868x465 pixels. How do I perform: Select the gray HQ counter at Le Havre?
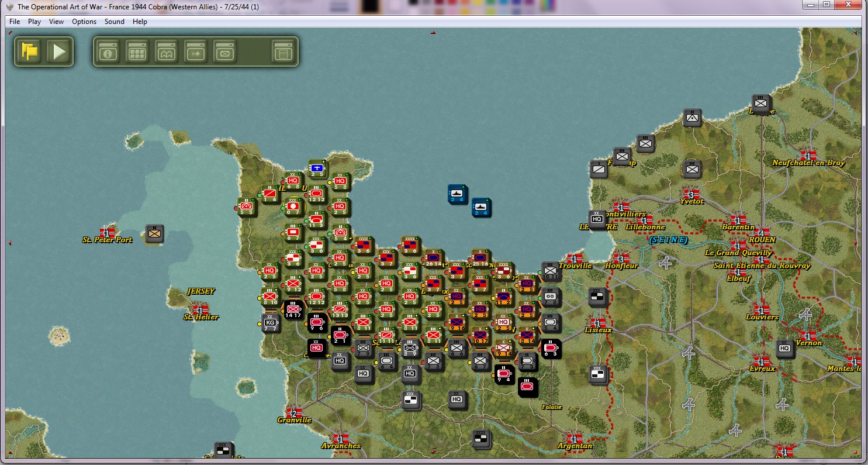pos(597,220)
